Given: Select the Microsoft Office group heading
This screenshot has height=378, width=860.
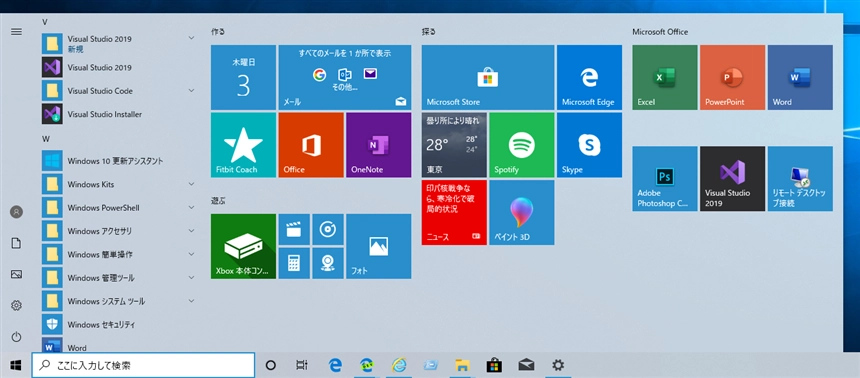Looking at the screenshot, I should (x=660, y=32).
